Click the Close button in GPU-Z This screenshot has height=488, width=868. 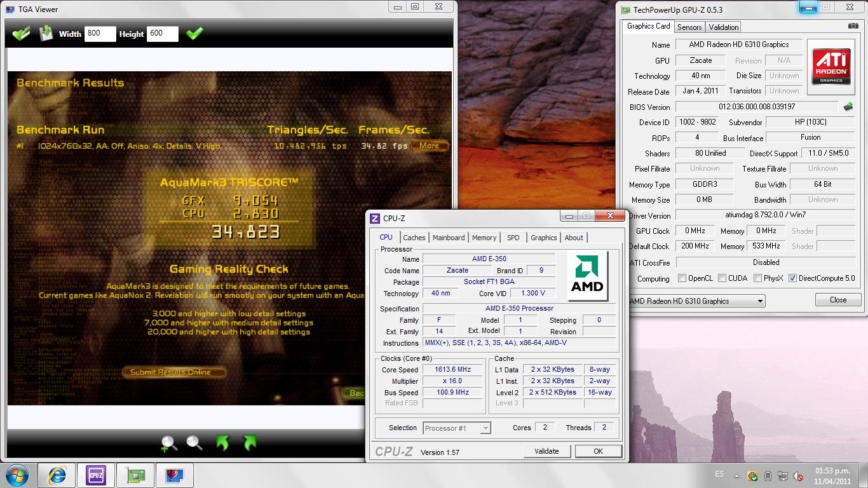click(x=838, y=300)
